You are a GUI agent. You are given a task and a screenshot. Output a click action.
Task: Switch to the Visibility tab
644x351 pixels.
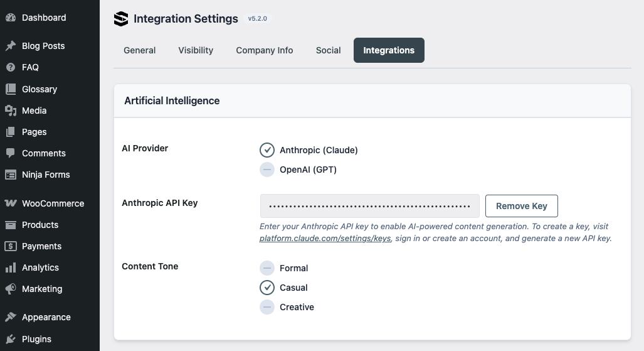tap(196, 50)
